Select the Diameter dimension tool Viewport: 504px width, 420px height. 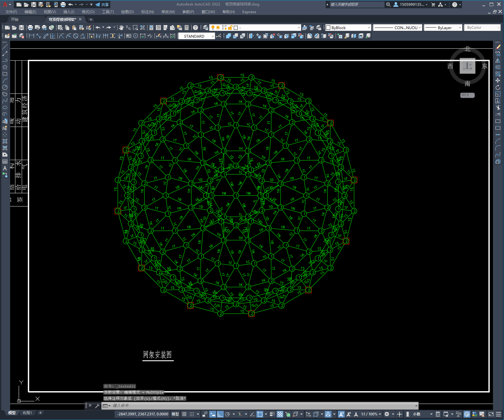[76, 36]
